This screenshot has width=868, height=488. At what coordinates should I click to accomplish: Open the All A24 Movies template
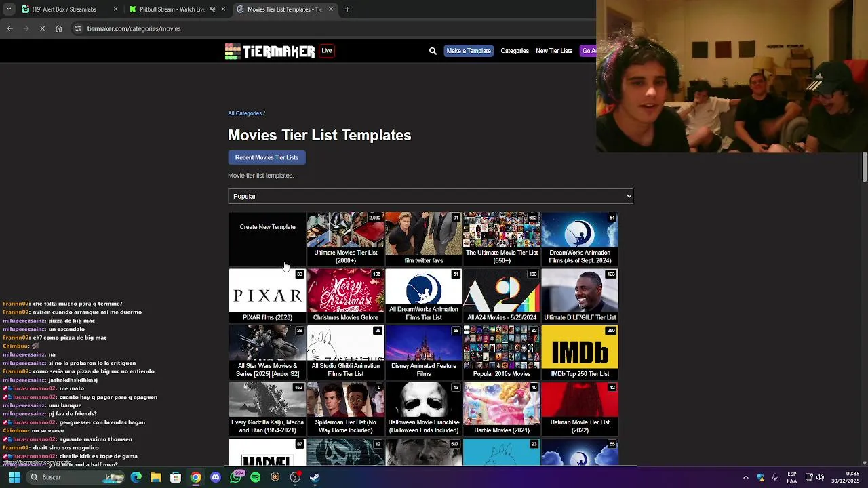coord(502,296)
